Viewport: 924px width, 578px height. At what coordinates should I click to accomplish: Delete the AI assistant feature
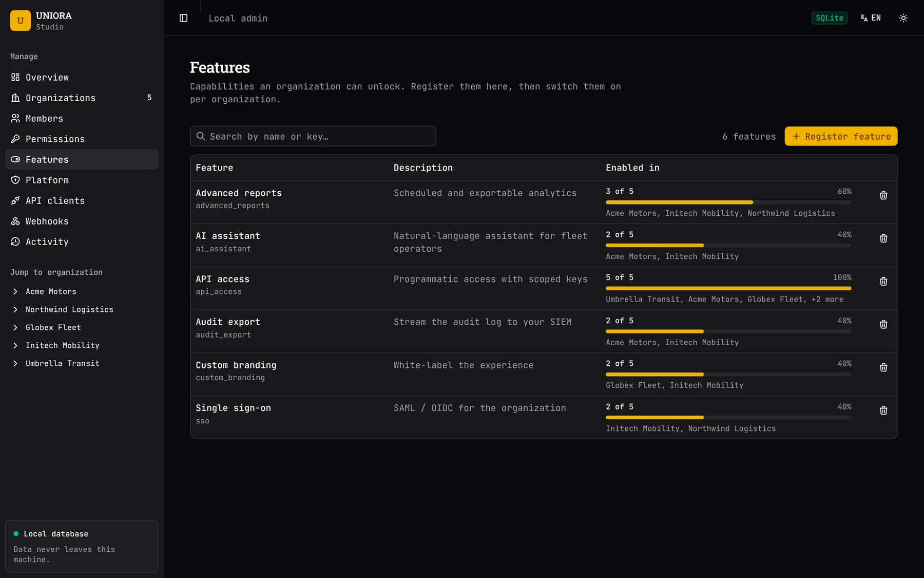(x=883, y=238)
